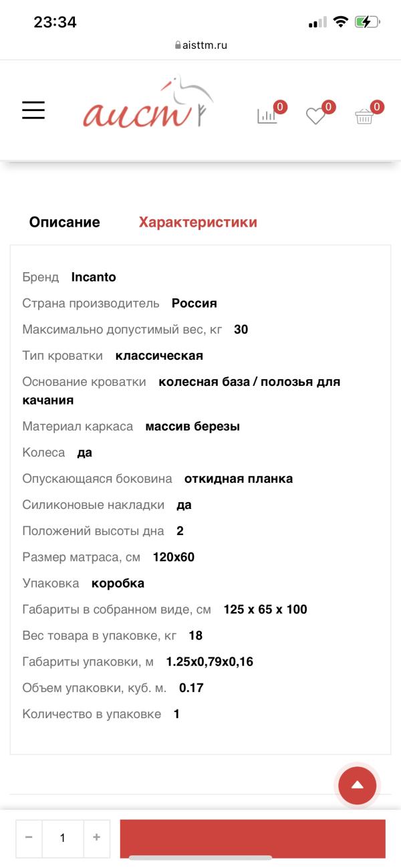
Task: Tap the Incanto brand value
Action: point(94,277)
